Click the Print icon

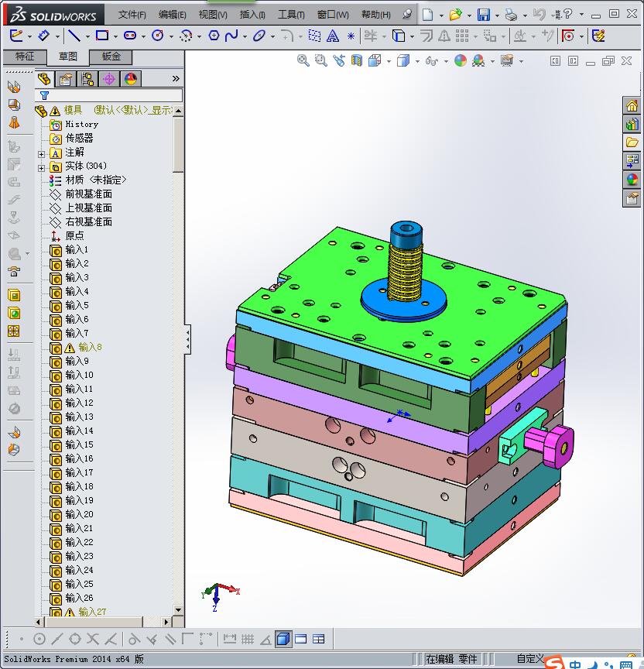[511, 15]
